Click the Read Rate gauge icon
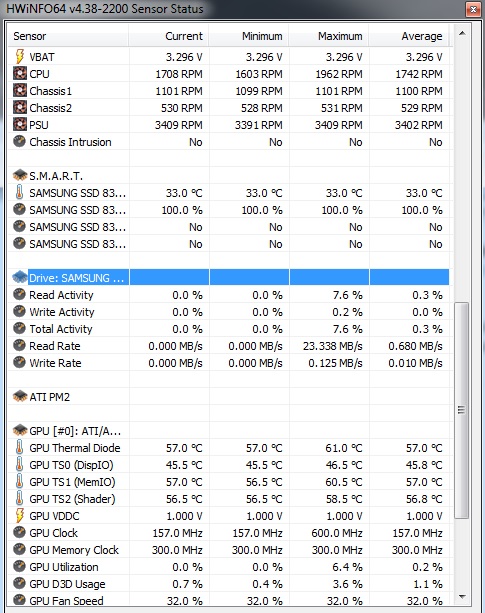 click(x=20, y=345)
